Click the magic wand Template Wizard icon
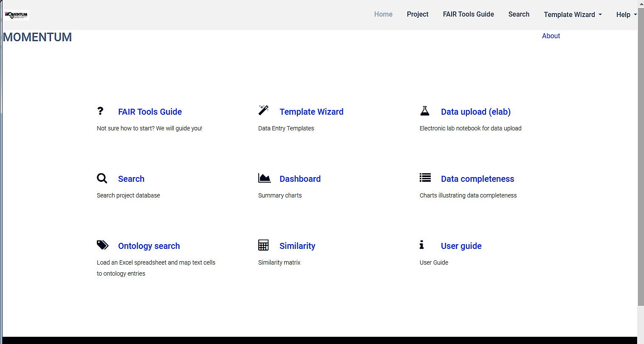 coord(263,110)
